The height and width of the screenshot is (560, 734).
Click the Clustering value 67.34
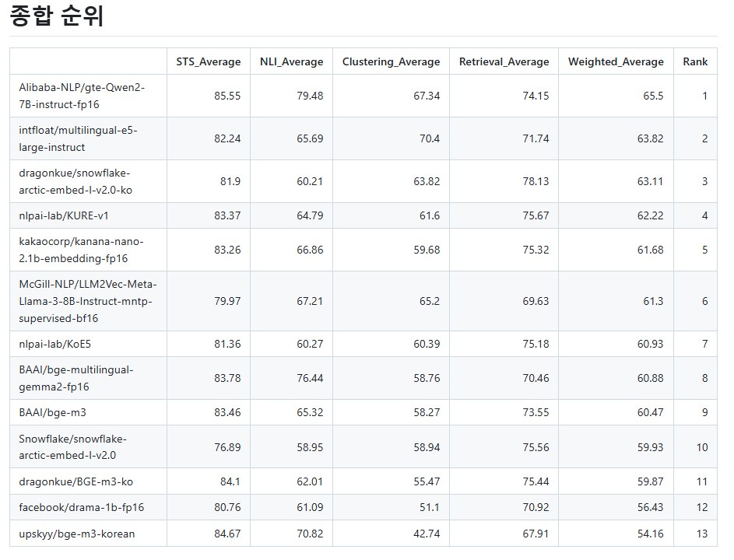tap(427, 96)
